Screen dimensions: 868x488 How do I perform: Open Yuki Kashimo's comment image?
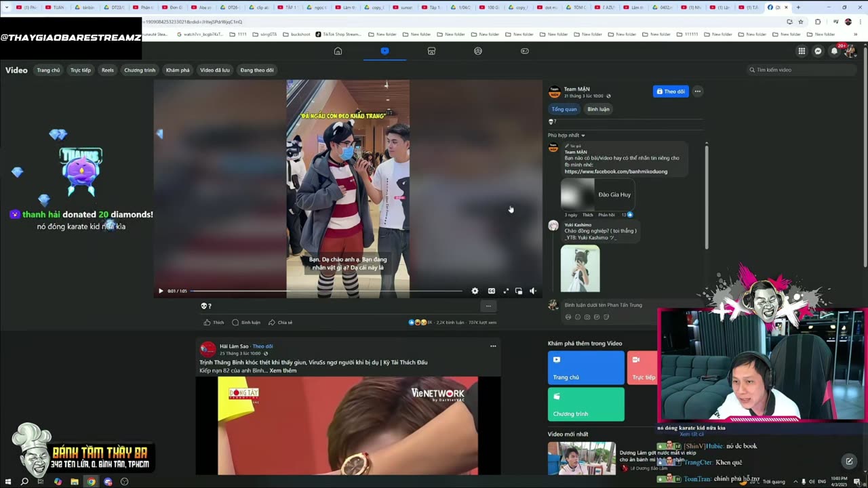(x=580, y=268)
